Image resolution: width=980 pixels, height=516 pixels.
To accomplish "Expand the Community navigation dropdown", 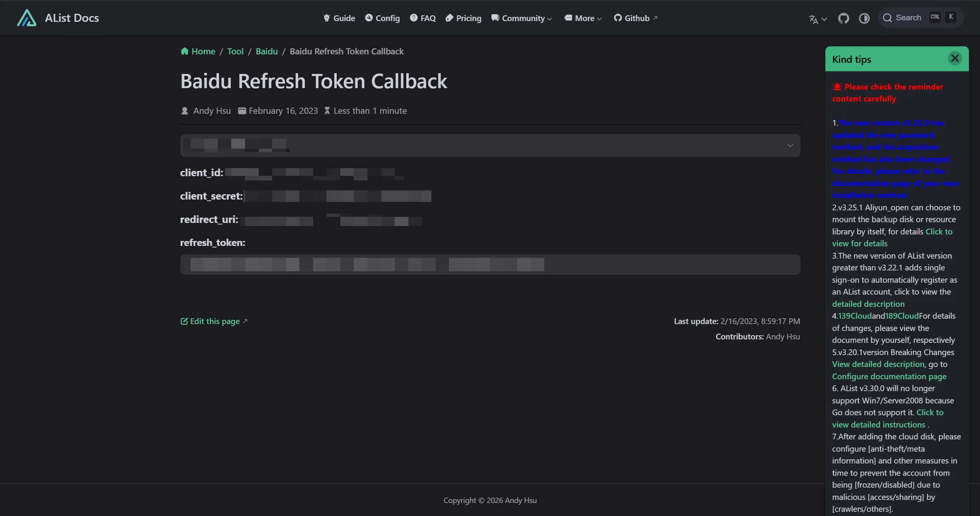I will tap(549, 19).
